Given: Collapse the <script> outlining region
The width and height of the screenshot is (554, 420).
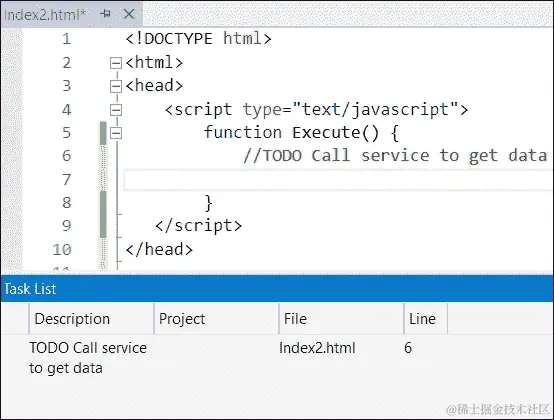Looking at the screenshot, I should tap(116, 110).
